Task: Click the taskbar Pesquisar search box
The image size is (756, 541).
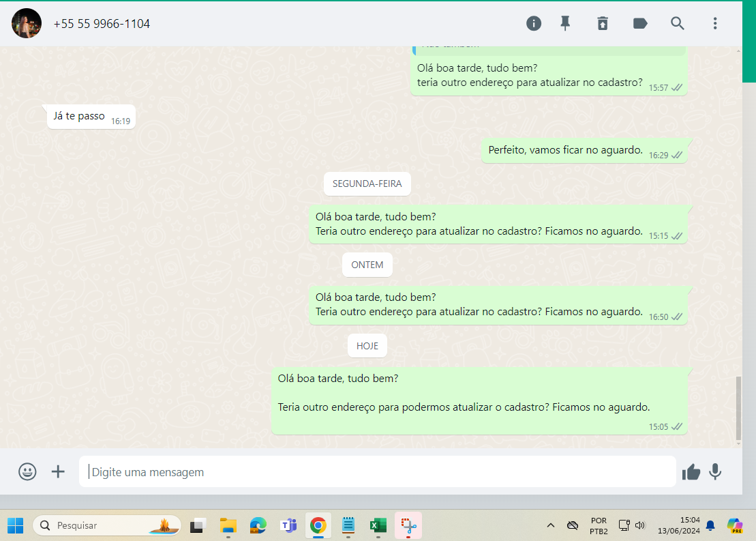Action: pos(106,525)
